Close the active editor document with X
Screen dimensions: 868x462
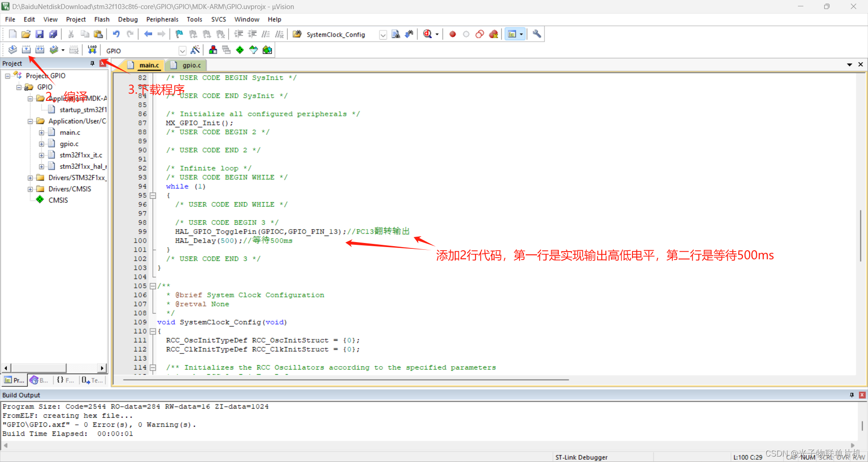pyautogui.click(x=860, y=65)
